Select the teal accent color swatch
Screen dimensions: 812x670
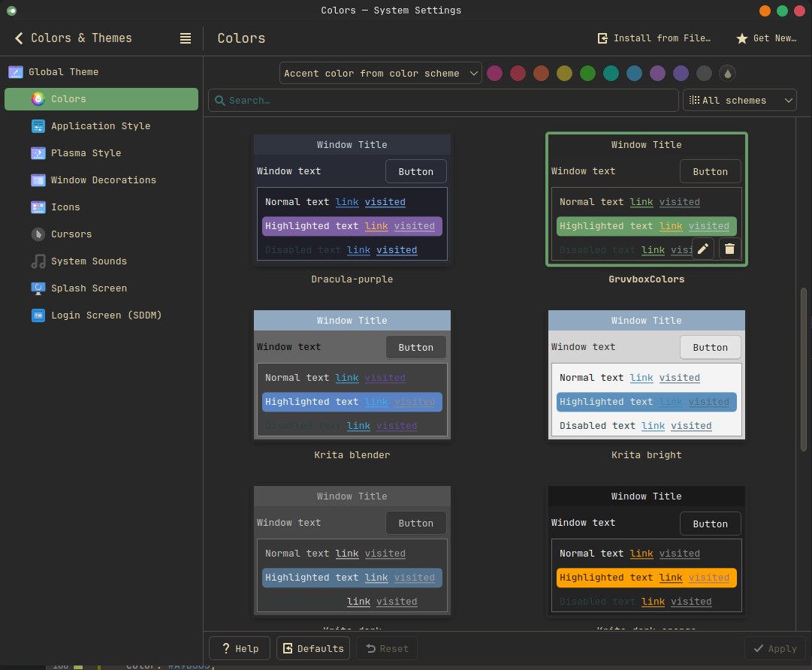click(611, 73)
